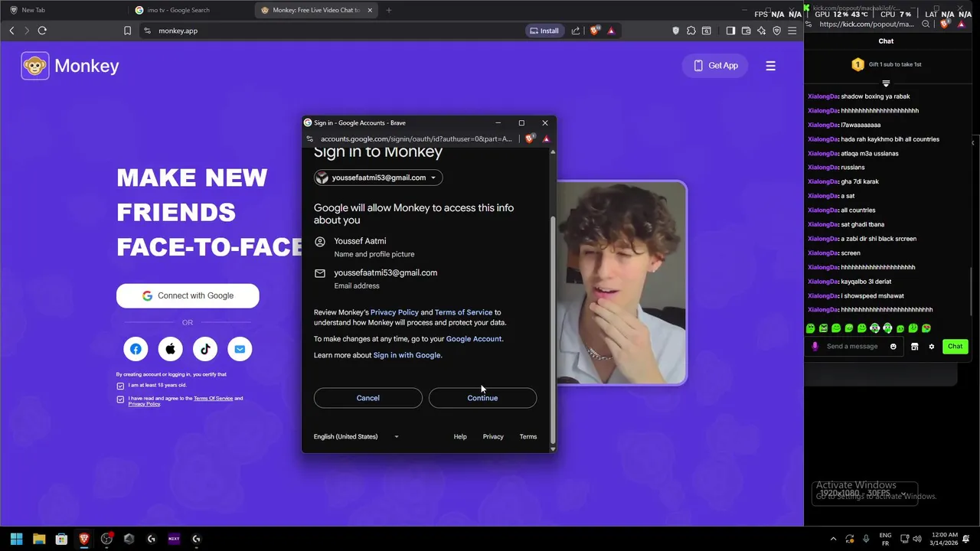Image resolution: width=980 pixels, height=551 pixels.
Task: Open Brave Shields icon in main address bar
Action: [595, 31]
